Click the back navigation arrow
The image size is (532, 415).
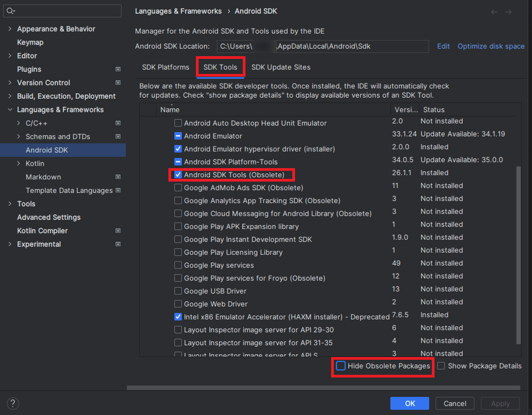tap(494, 12)
